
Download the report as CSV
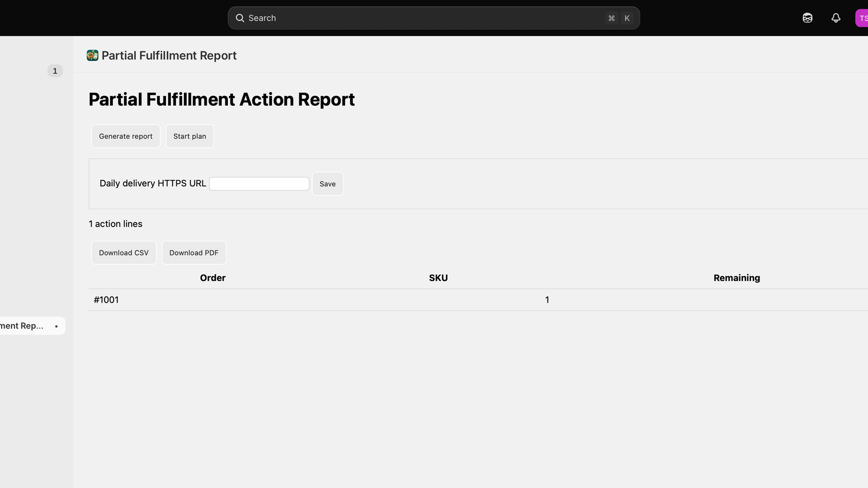[x=124, y=253]
